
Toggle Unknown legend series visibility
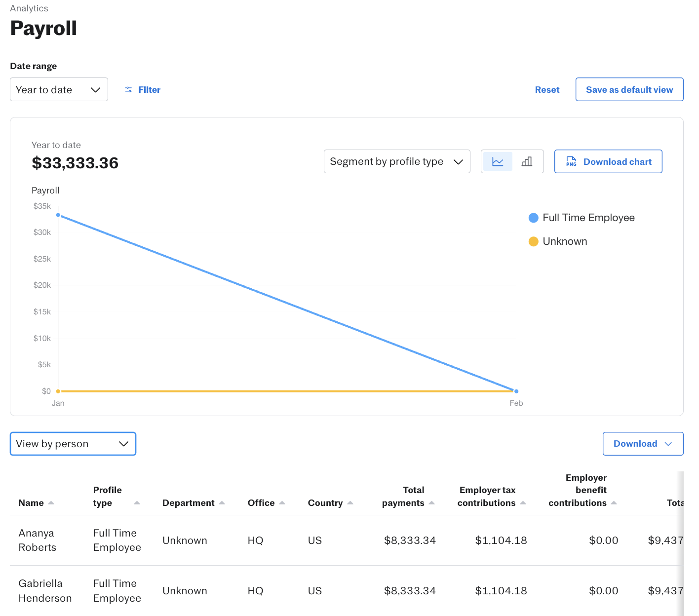coord(558,241)
